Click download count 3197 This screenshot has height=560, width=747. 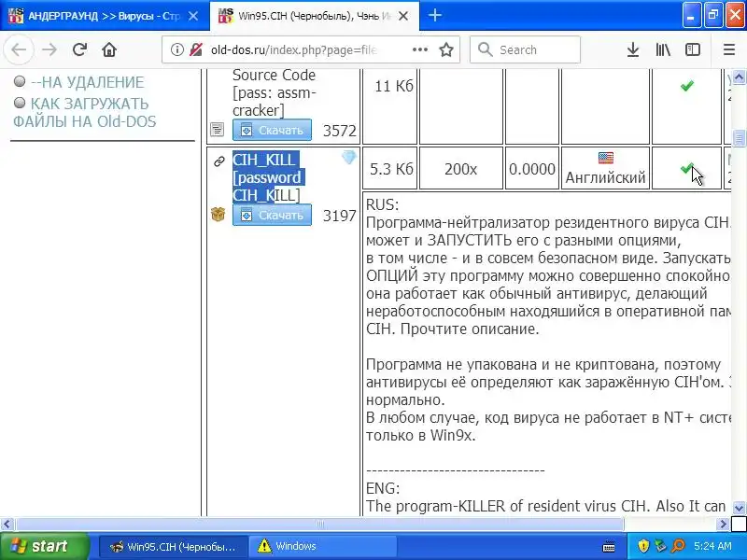point(340,216)
